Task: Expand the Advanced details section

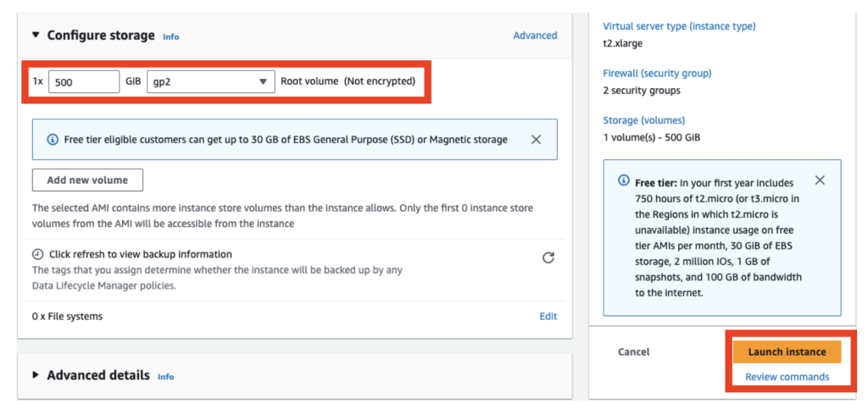Action: pos(36,375)
